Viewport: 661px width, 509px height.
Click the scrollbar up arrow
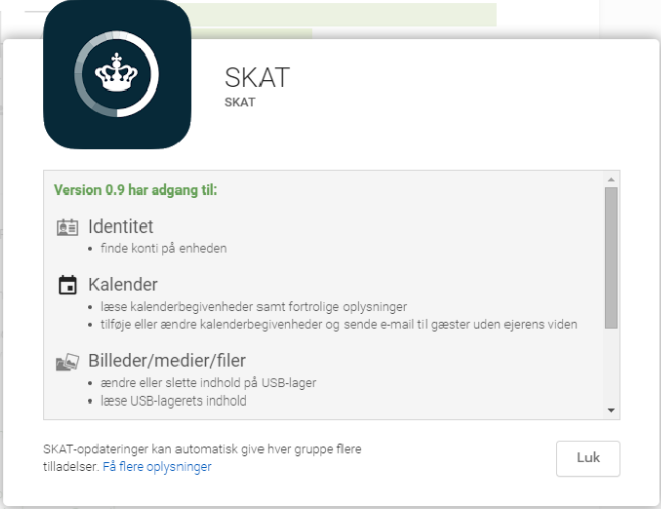pyautogui.click(x=611, y=180)
